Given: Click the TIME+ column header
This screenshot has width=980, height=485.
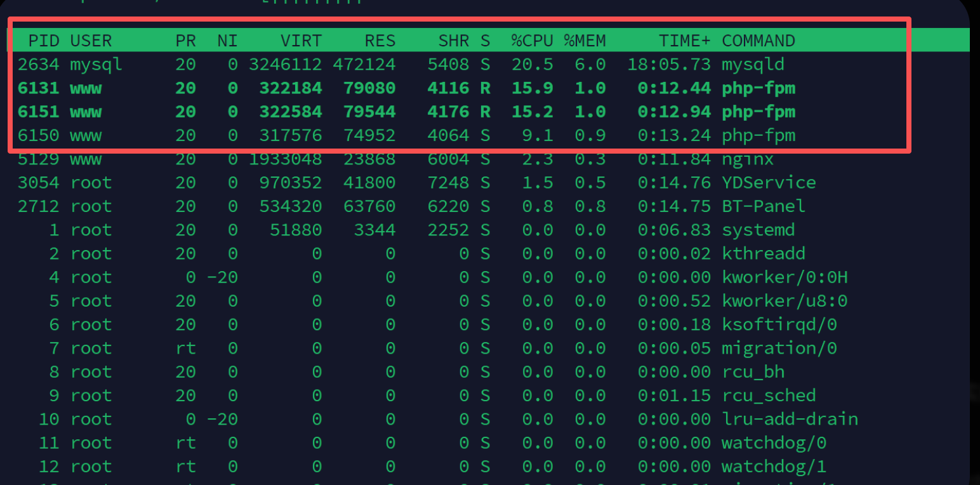Looking at the screenshot, I should click(x=684, y=41).
